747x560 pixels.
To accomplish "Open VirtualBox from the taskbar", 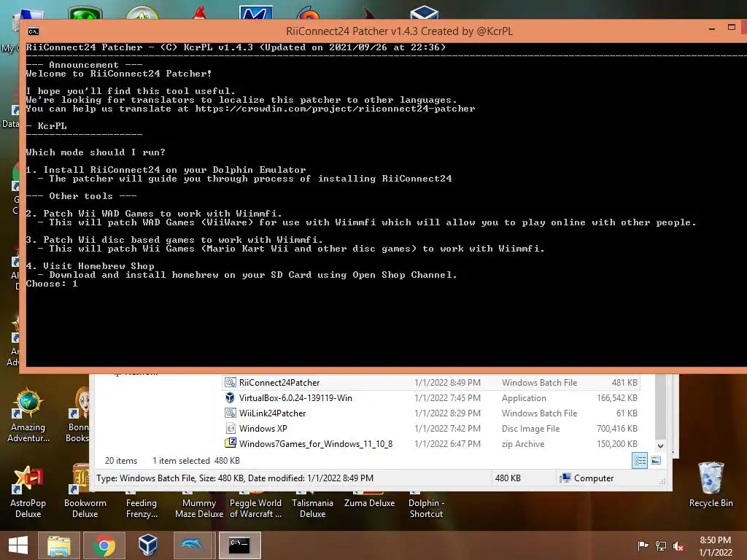I will pos(148,545).
